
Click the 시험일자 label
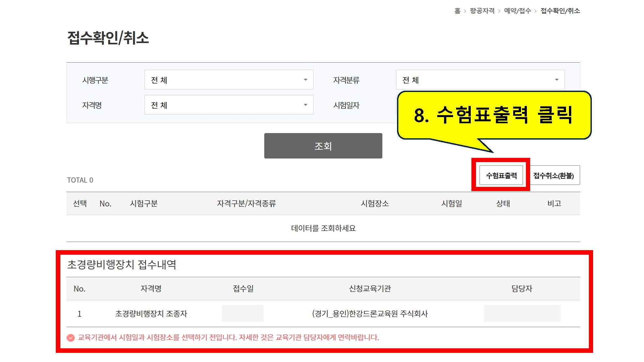346,105
